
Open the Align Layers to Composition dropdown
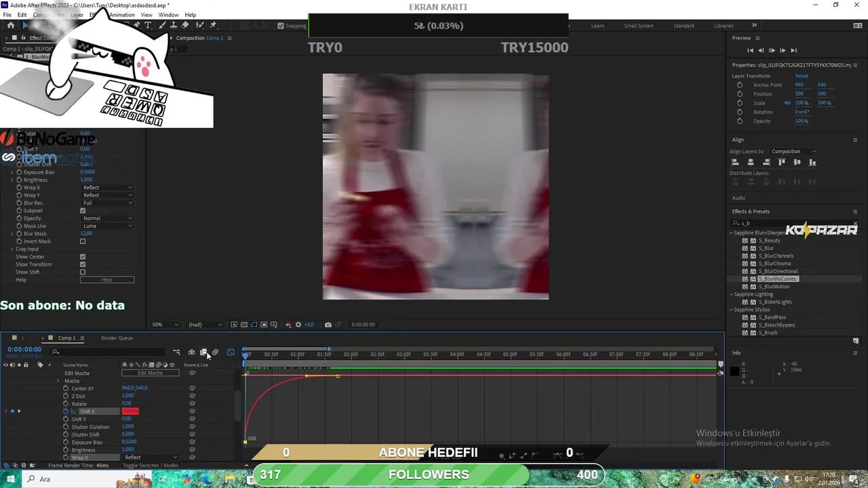(x=793, y=151)
